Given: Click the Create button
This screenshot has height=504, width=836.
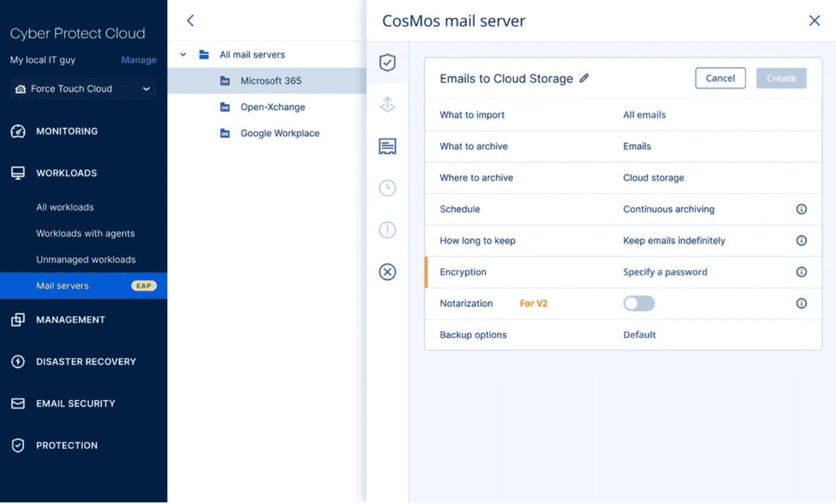Looking at the screenshot, I should coord(781,78).
